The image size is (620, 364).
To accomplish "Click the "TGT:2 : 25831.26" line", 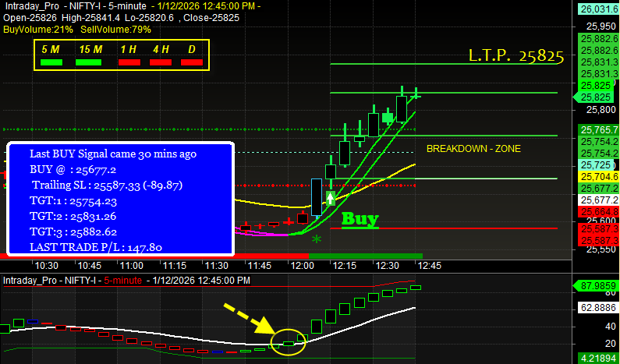I will pyautogui.click(x=73, y=216).
